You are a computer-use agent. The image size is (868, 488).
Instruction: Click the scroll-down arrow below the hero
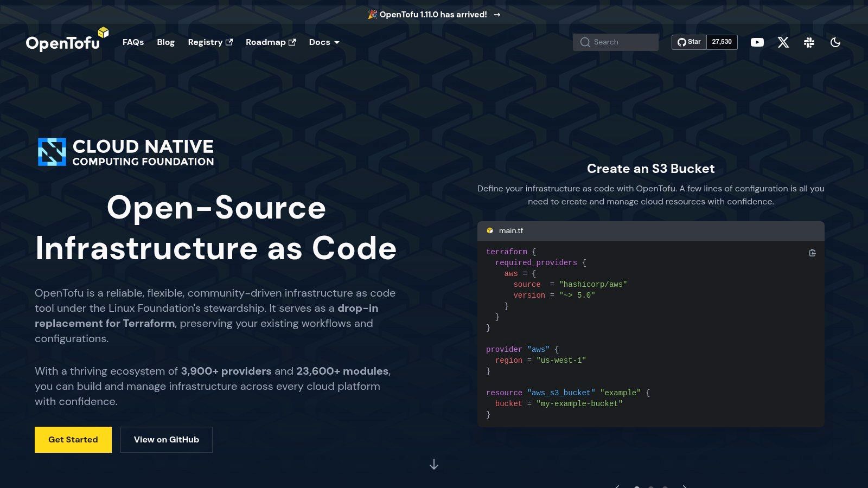pos(434,465)
